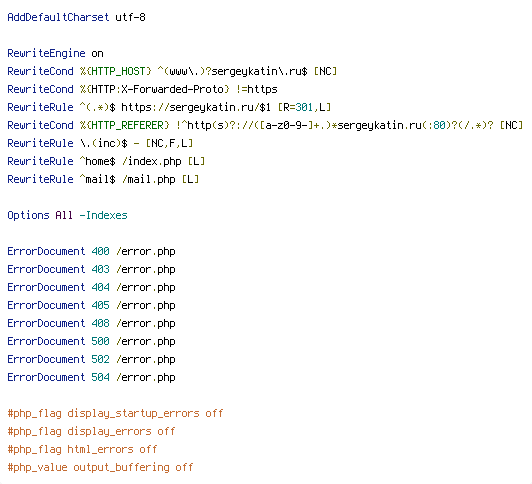Viewport: 532px width, 484px height.
Task: Click the [NC,F,L] flags on inc rule
Action: (169, 143)
